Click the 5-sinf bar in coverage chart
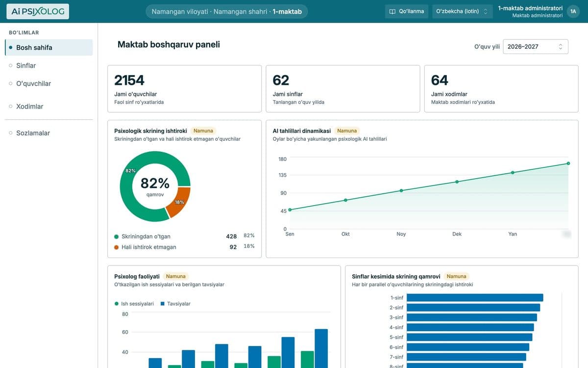The height and width of the screenshot is (368, 588). click(x=469, y=337)
